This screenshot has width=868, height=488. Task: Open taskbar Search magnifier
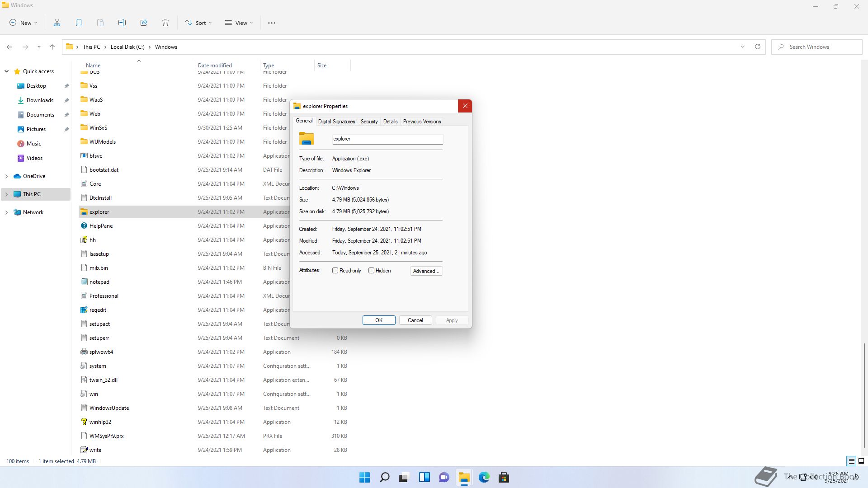(385, 478)
